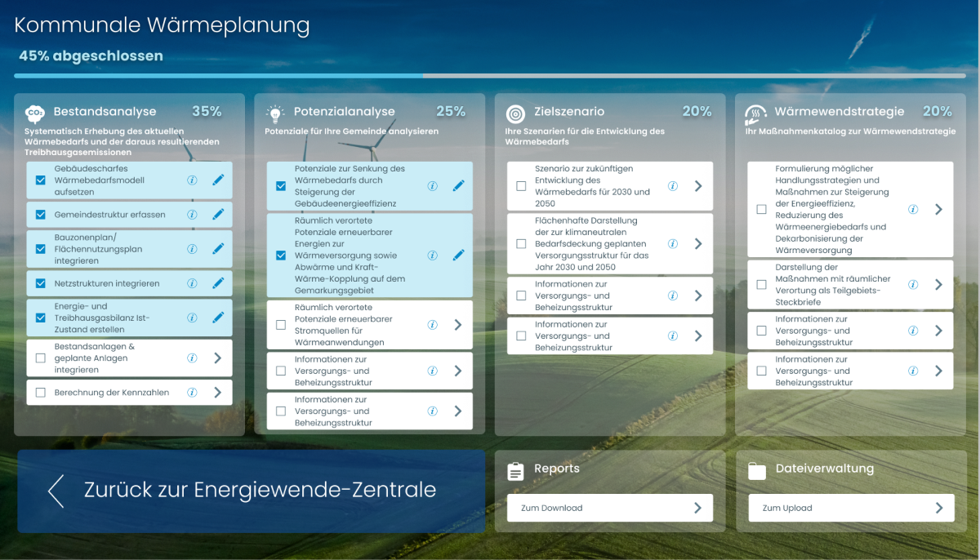Open Zum Download under Reports
Image resolution: width=980 pixels, height=560 pixels.
coord(610,508)
